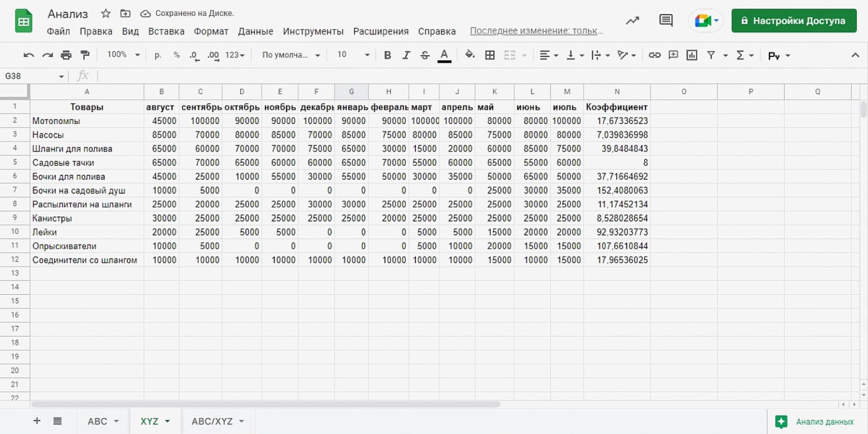
Task: Click the print icon
Action: tap(66, 55)
